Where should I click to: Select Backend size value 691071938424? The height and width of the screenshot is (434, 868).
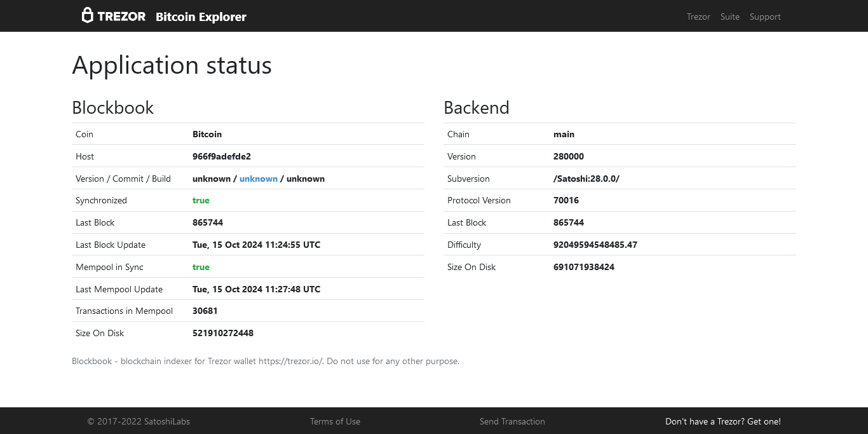coord(584,267)
